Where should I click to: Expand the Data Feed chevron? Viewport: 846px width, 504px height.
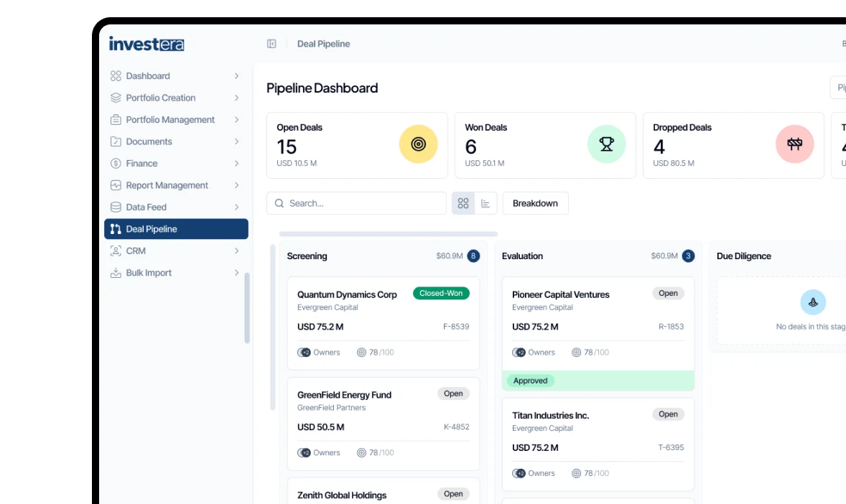236,207
